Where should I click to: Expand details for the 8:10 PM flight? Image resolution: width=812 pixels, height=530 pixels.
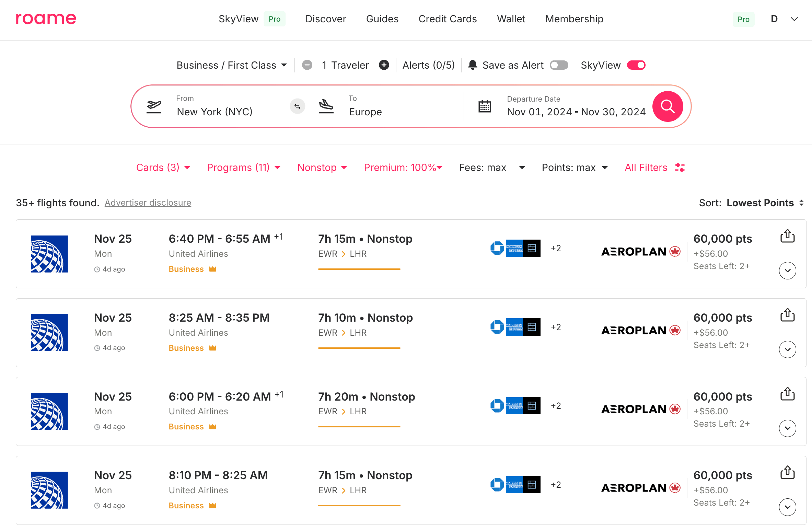coord(788,507)
